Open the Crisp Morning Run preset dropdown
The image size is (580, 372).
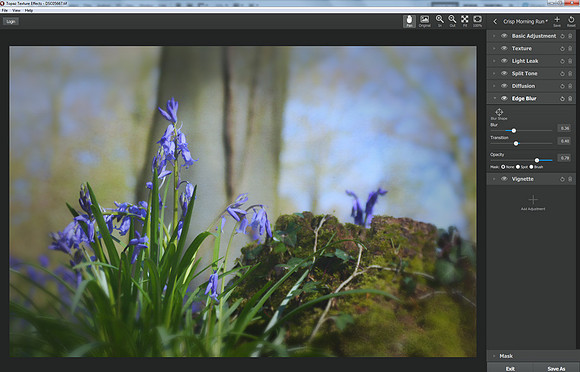coord(525,21)
